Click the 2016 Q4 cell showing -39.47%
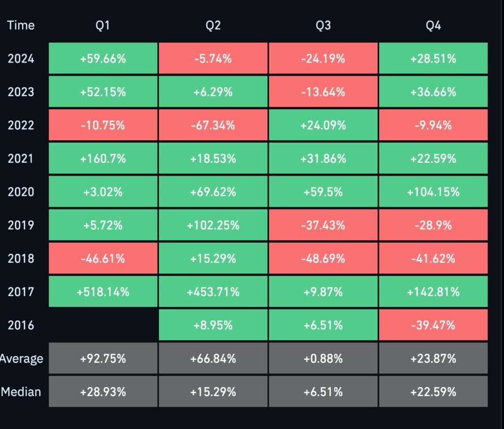The height and width of the screenshot is (429, 504). tap(433, 325)
